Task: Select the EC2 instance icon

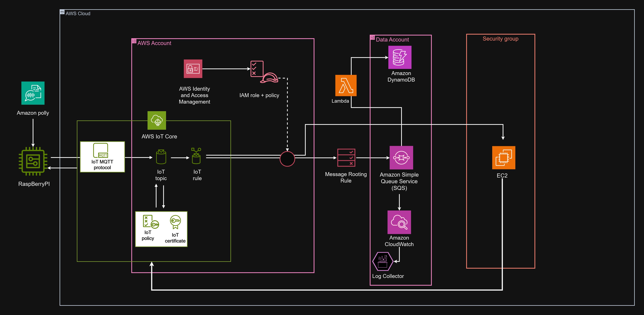Action: [x=504, y=158]
